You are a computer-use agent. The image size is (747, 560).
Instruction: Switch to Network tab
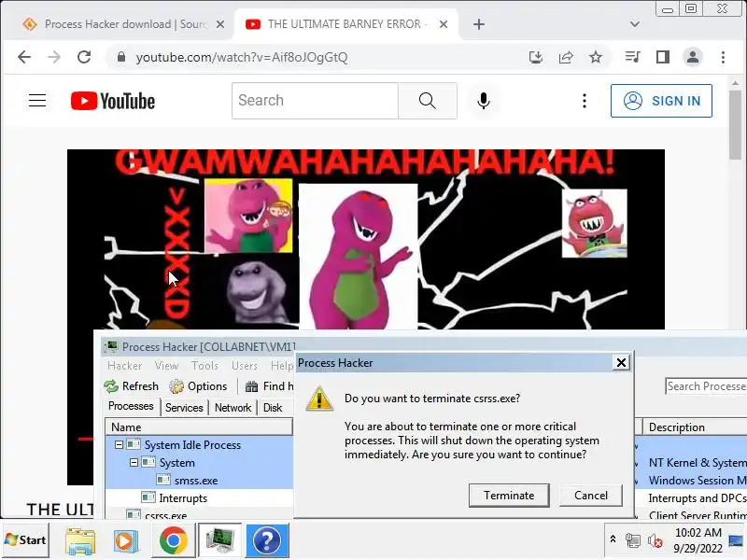[233, 408]
